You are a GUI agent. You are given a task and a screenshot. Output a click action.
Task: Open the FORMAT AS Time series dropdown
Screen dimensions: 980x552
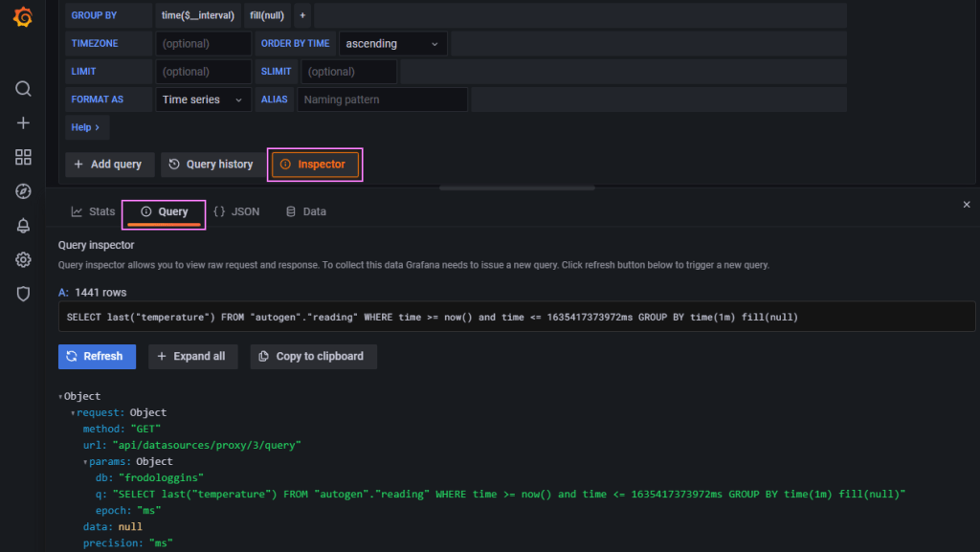click(x=203, y=99)
